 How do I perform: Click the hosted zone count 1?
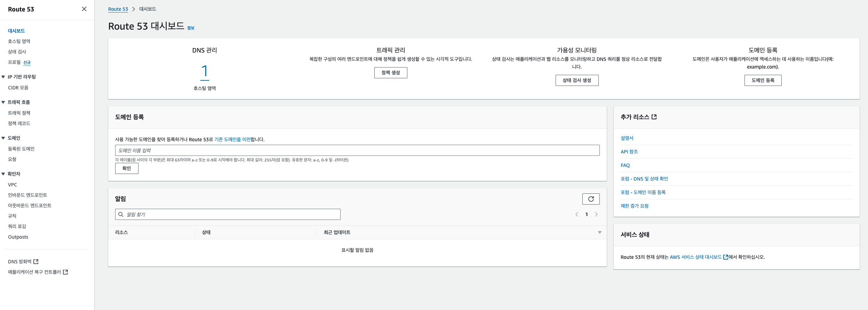tap(205, 72)
